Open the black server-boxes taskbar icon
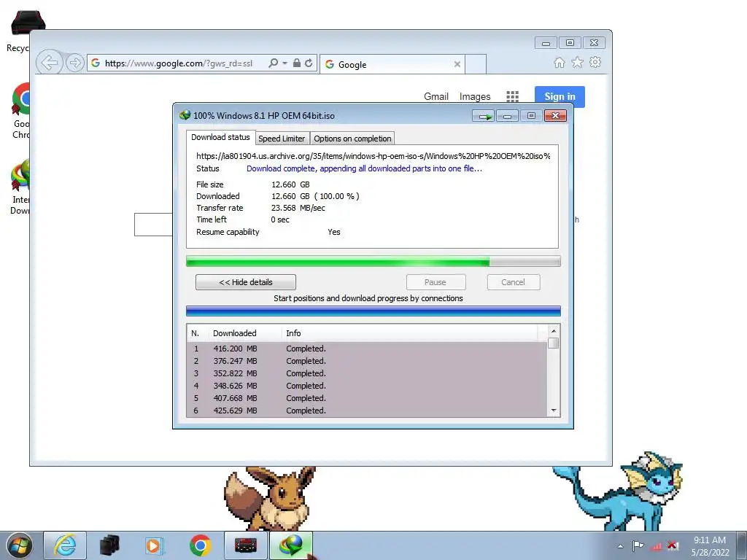This screenshot has height=560, width=747. tap(109, 545)
